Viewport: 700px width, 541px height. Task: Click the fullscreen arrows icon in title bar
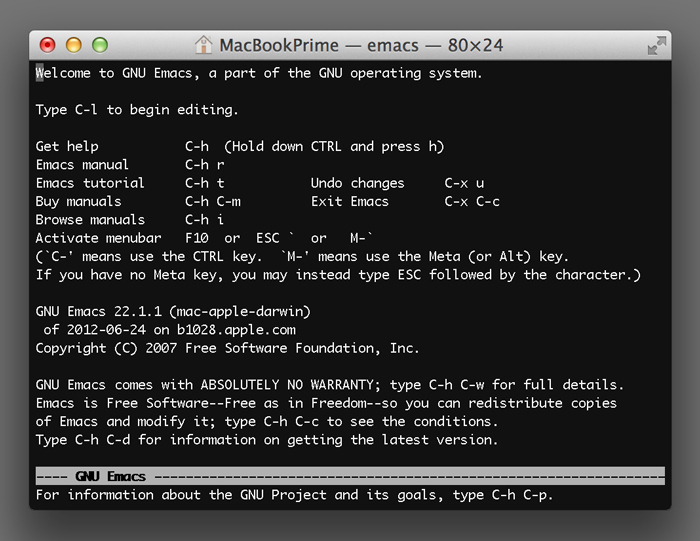pyautogui.click(x=657, y=46)
